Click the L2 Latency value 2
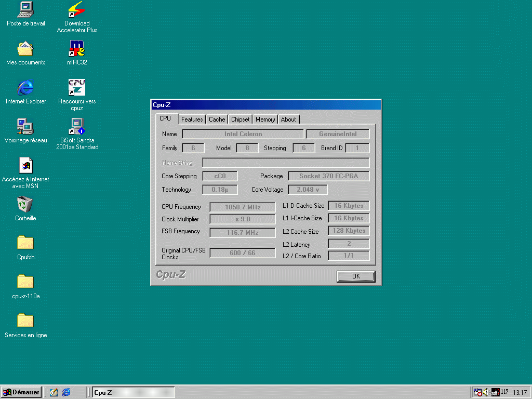Viewport: 532px width, 399px height. coord(349,244)
